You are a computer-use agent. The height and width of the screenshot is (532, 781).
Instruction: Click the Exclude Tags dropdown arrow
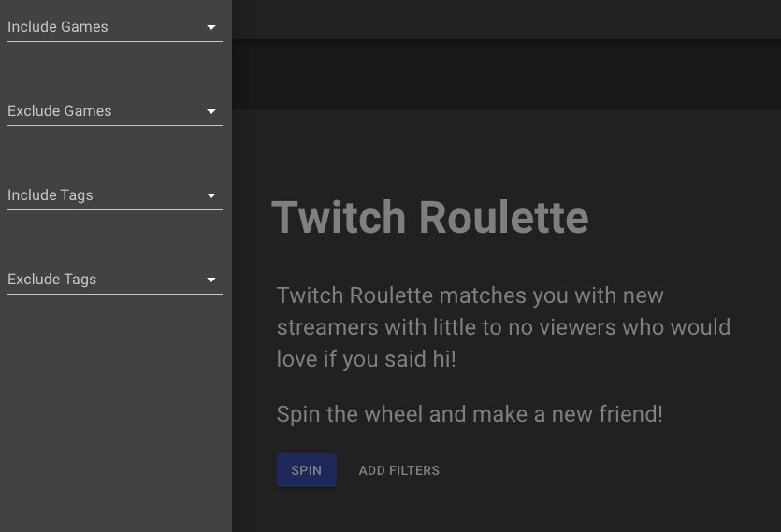211,280
